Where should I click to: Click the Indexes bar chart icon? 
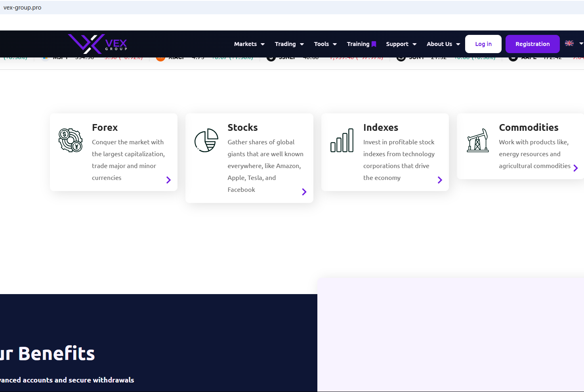click(342, 140)
